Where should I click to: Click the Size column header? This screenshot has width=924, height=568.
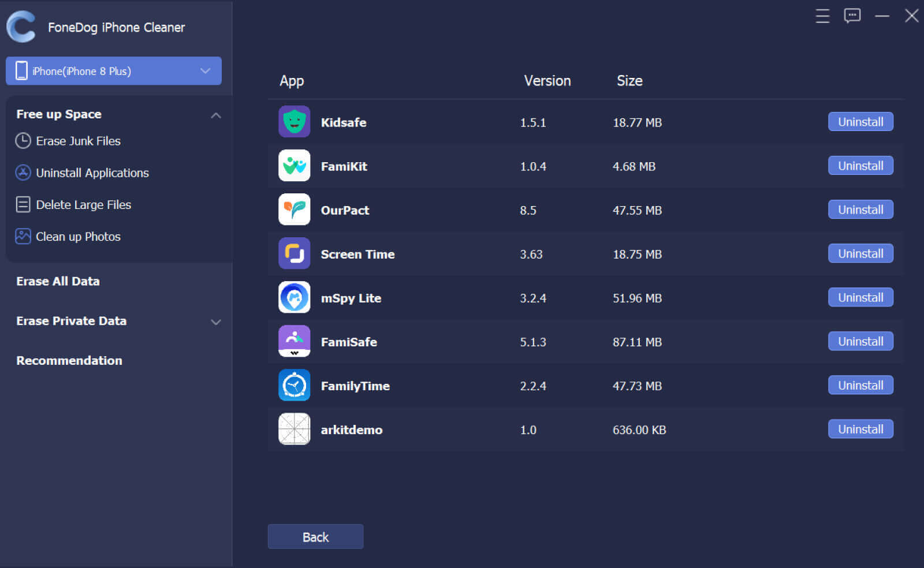click(629, 81)
